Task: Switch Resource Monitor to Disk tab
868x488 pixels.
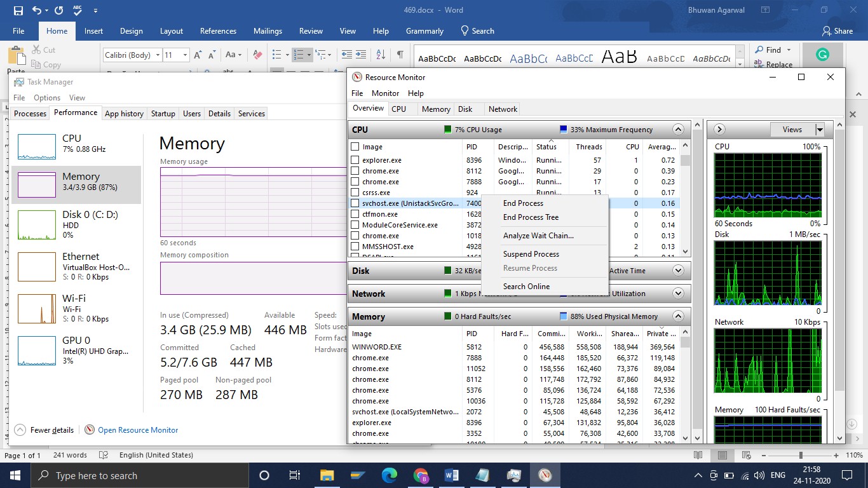Action: 465,109
